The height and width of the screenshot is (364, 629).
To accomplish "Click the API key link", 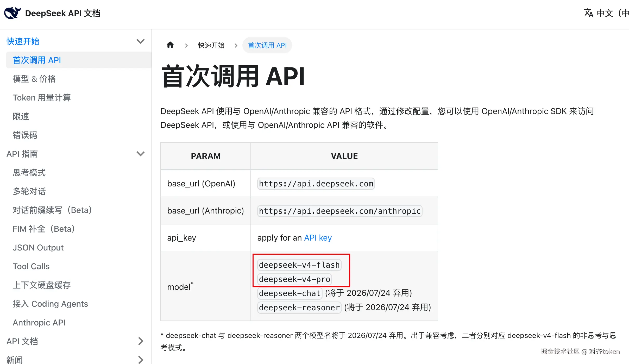I will pyautogui.click(x=318, y=238).
